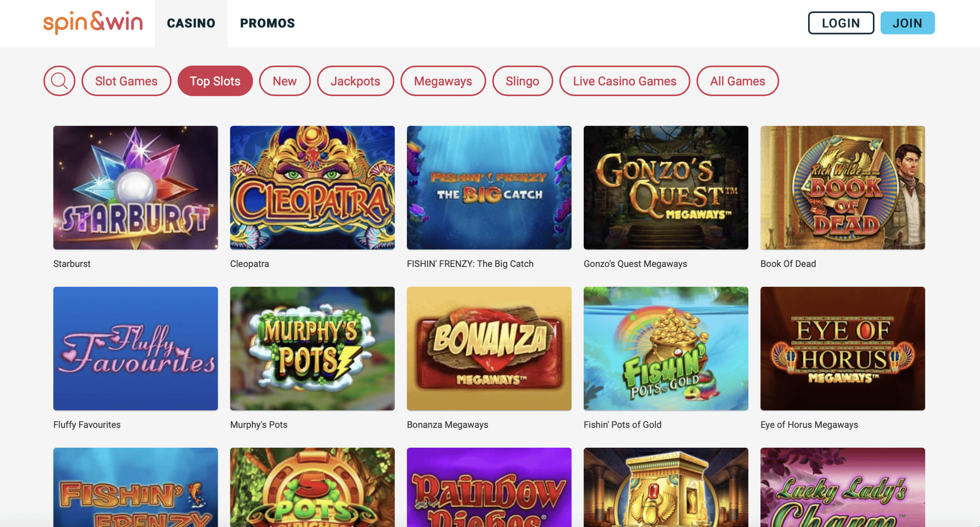The width and height of the screenshot is (980, 527).
Task: Switch to the CASINO tab
Action: (191, 23)
